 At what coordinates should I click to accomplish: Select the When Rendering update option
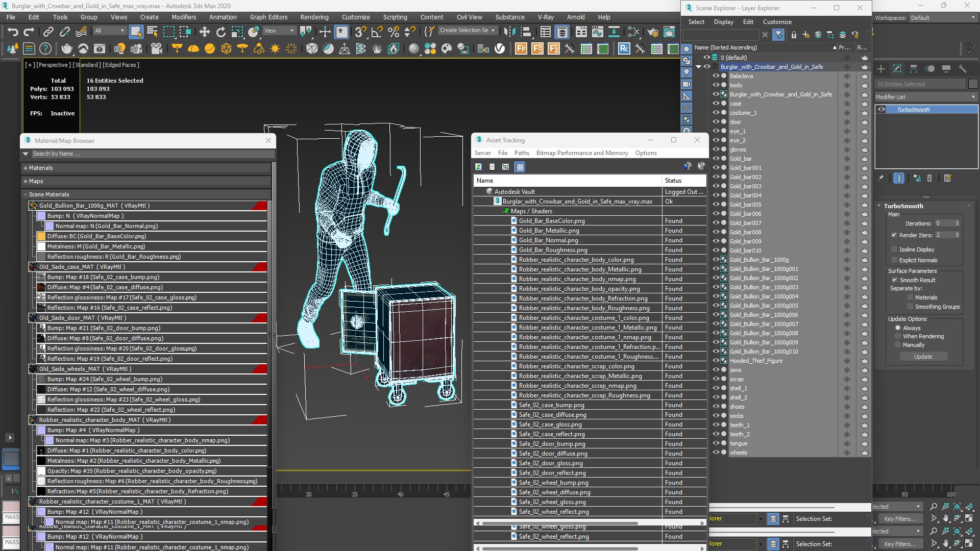(898, 336)
